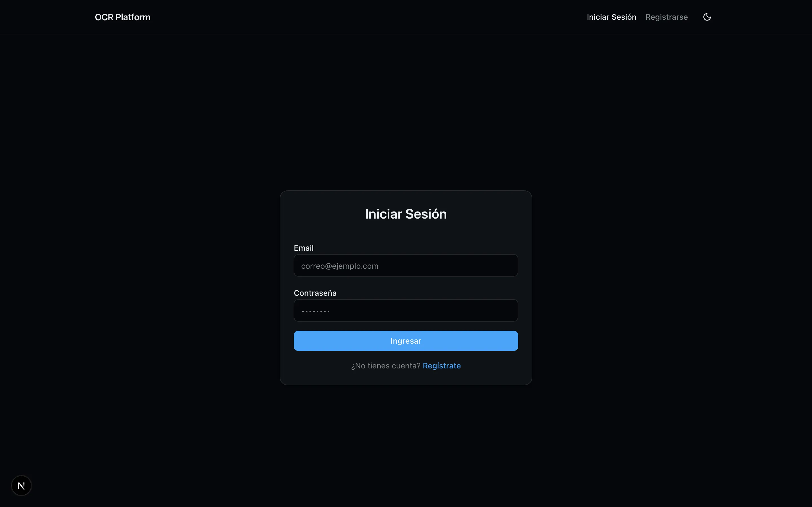Click the Contraseña field label
Screen dimensions: 812x507
pyautogui.click(x=315, y=293)
